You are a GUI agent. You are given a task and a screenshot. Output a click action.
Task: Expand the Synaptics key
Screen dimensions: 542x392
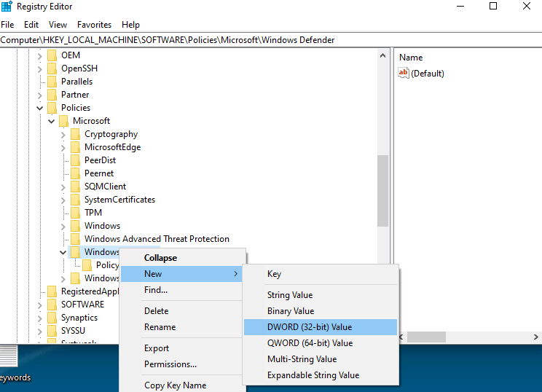(x=40, y=318)
